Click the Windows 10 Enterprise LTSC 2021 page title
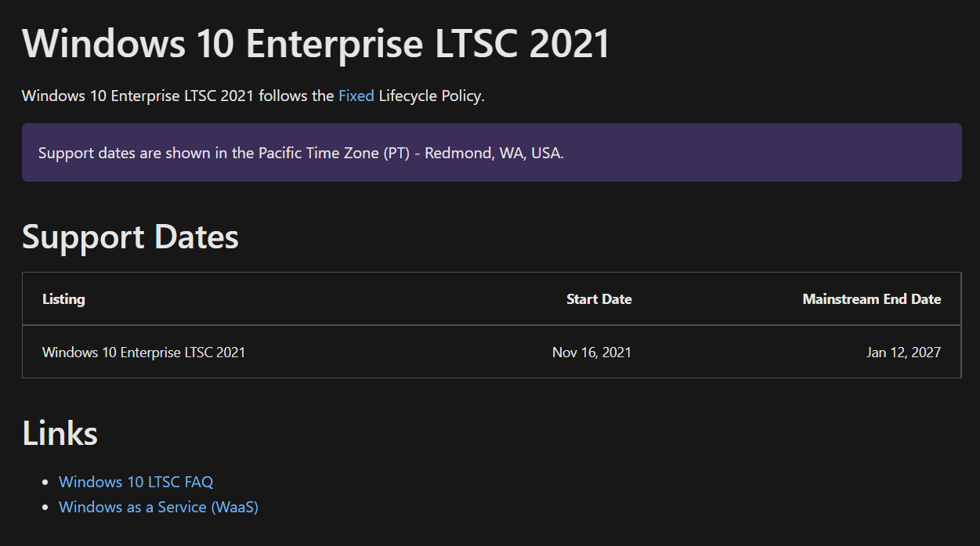The image size is (980, 546). pyautogui.click(x=316, y=42)
